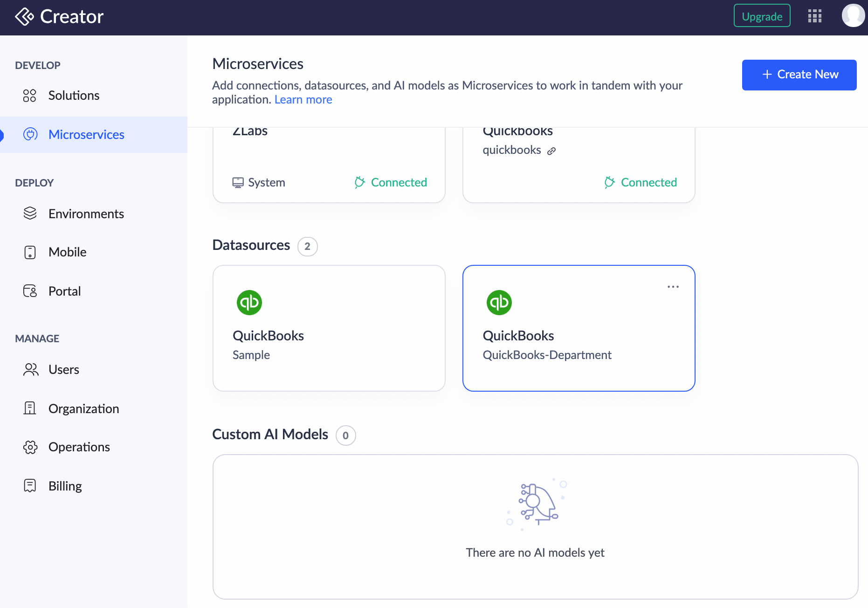Click Create New button

pos(799,75)
